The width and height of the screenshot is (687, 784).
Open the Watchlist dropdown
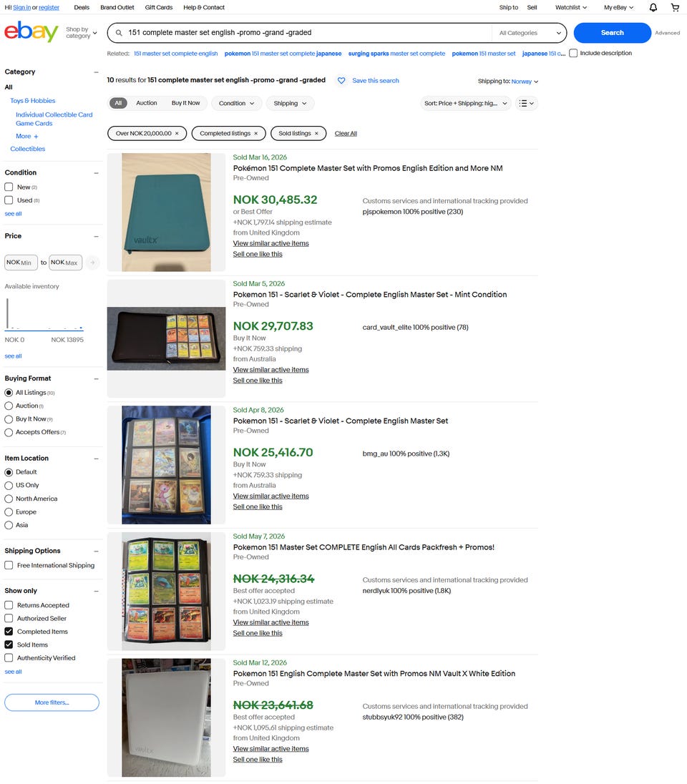coord(571,7)
